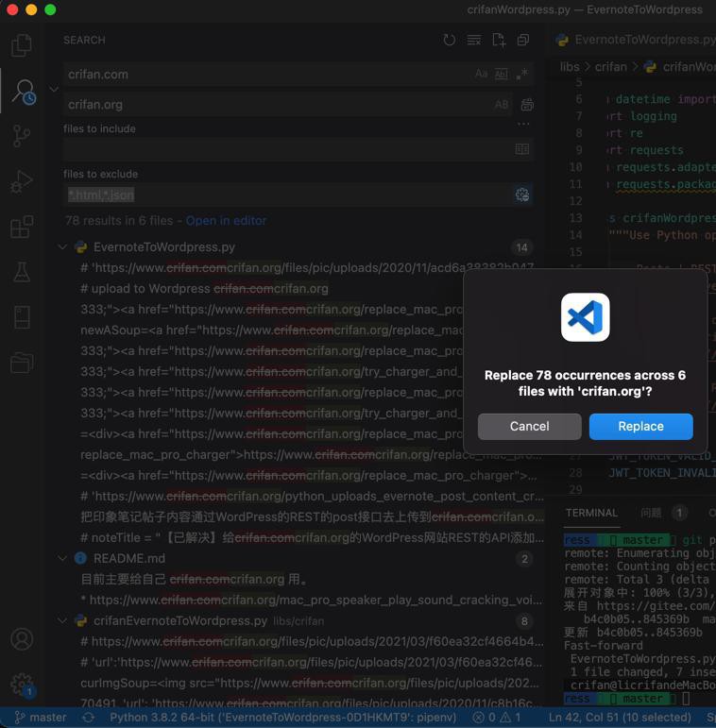Viewport: 716px width, 728px height.
Task: Open the Manage gear menu
Action: tap(22, 685)
